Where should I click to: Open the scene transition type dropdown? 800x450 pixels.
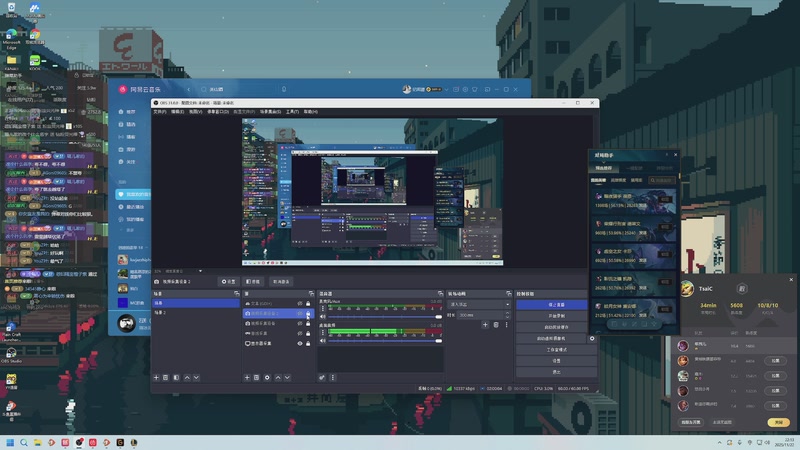[479, 304]
